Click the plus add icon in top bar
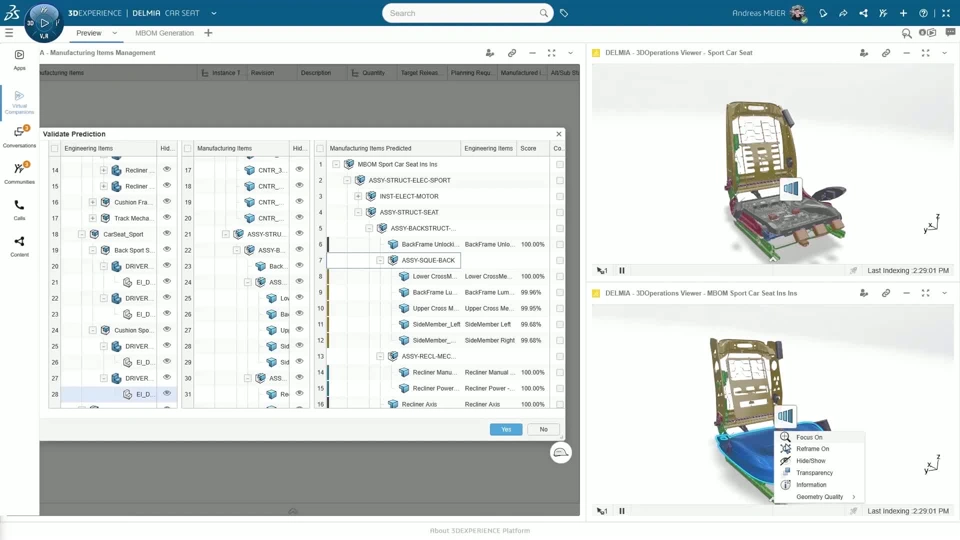Image resolution: width=960 pixels, height=540 pixels. click(x=903, y=13)
